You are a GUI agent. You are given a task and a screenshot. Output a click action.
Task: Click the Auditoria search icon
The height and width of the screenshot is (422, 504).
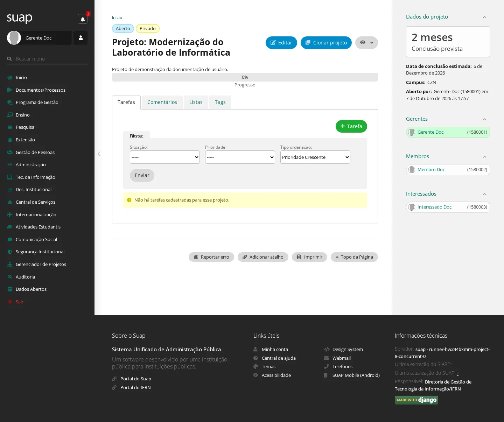tap(10, 277)
